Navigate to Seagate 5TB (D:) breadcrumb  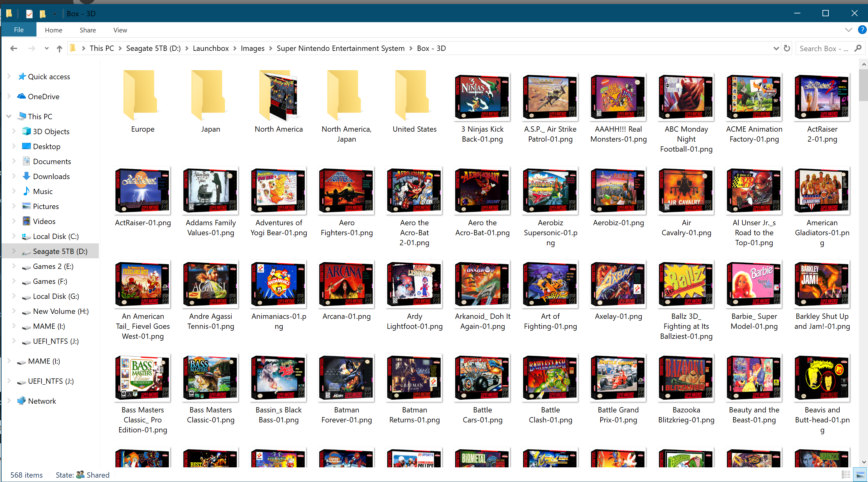coord(153,48)
